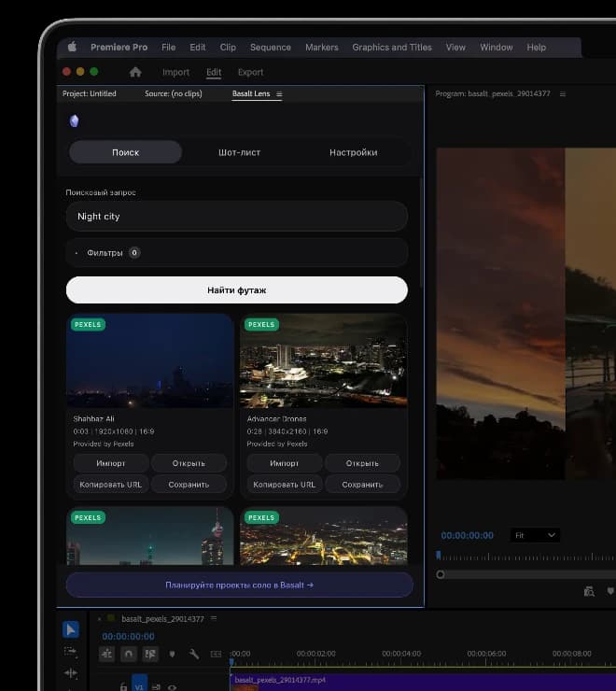616x691 pixels.
Task: Click the Program monitor zoom scrollbar handle
Action: pos(441,574)
